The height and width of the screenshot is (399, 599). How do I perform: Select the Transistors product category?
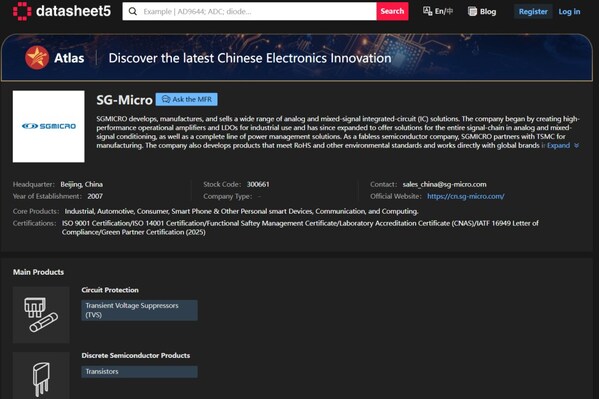139,371
